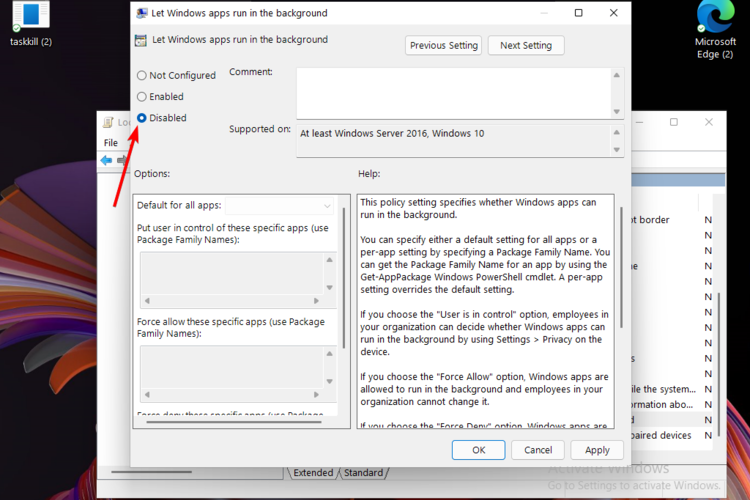Screen dimensions: 750x500
Task: Select the 'paired devices' row in background list
Action: 672,435
